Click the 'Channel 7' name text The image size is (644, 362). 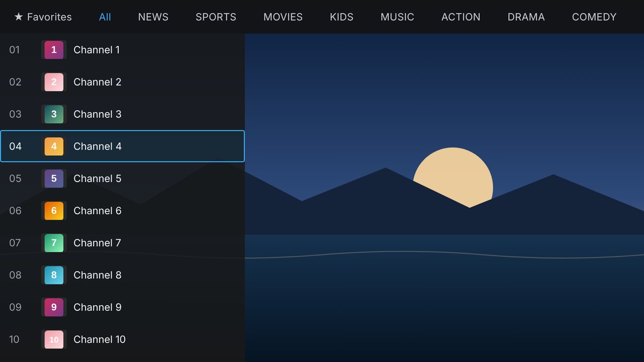(98, 243)
